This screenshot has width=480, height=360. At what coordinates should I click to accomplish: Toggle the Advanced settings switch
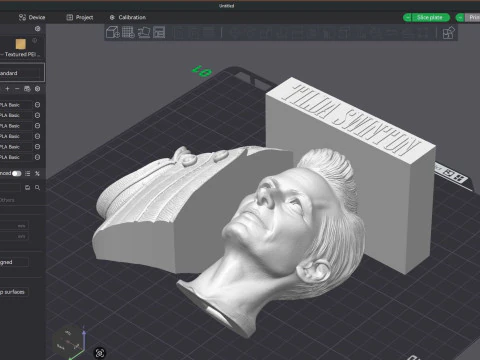pos(17,173)
